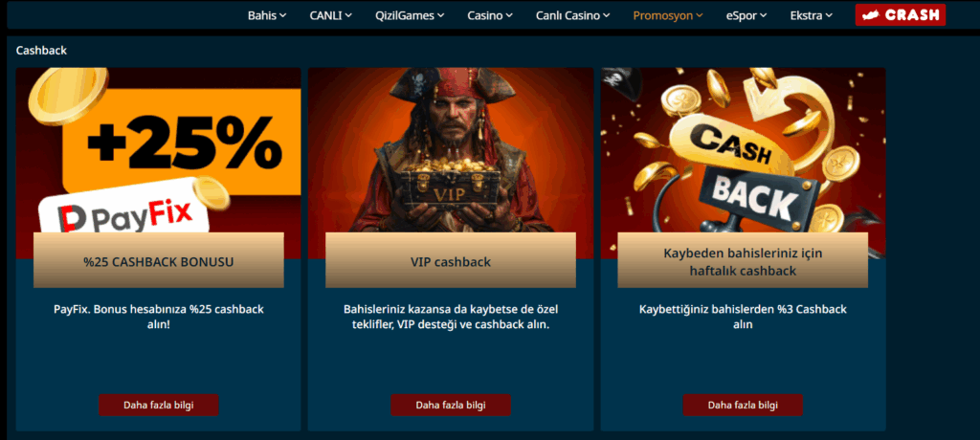Viewport: 980px width, 440px height.
Task: Open the haftalık cashback title heading
Action: (x=743, y=262)
